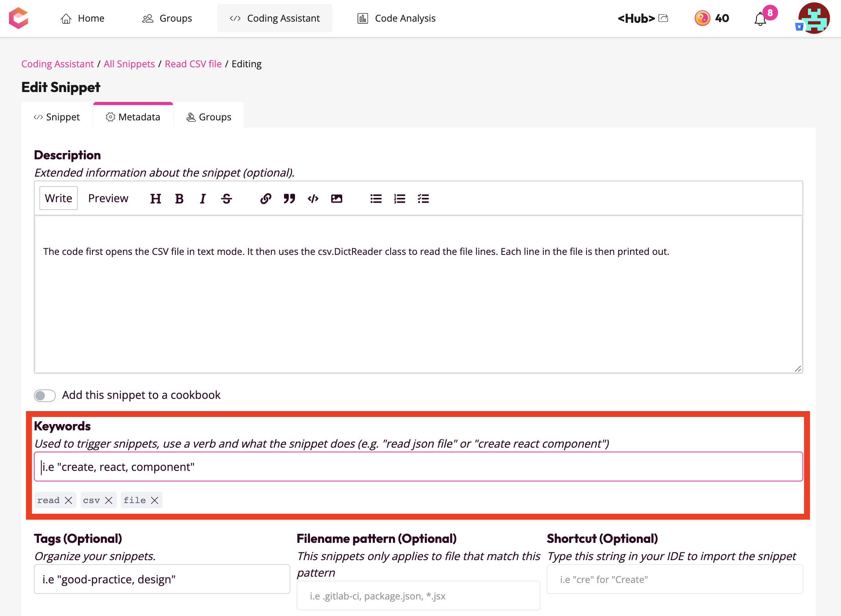This screenshot has height=616, width=841.
Task: Toggle the cookbook snippet switch
Action: tap(44, 395)
